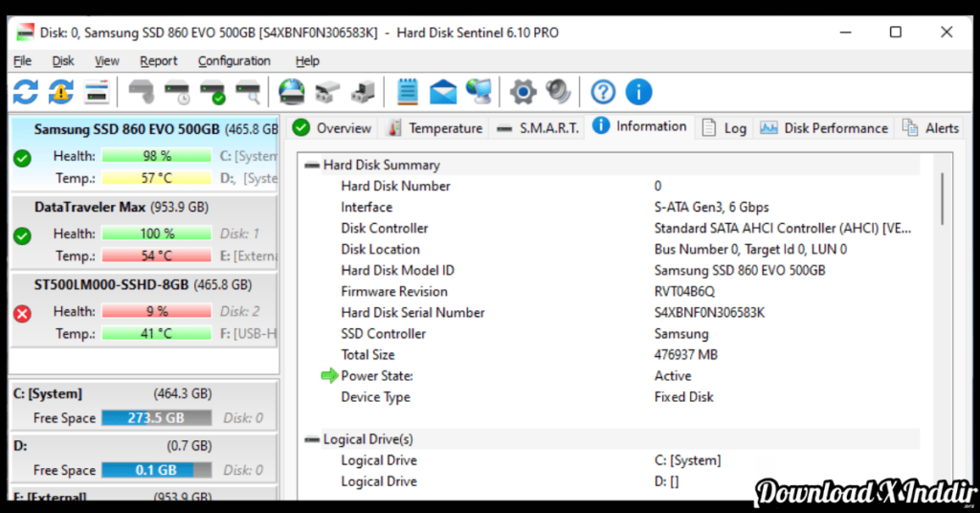Switch to the Log tab

click(x=724, y=128)
